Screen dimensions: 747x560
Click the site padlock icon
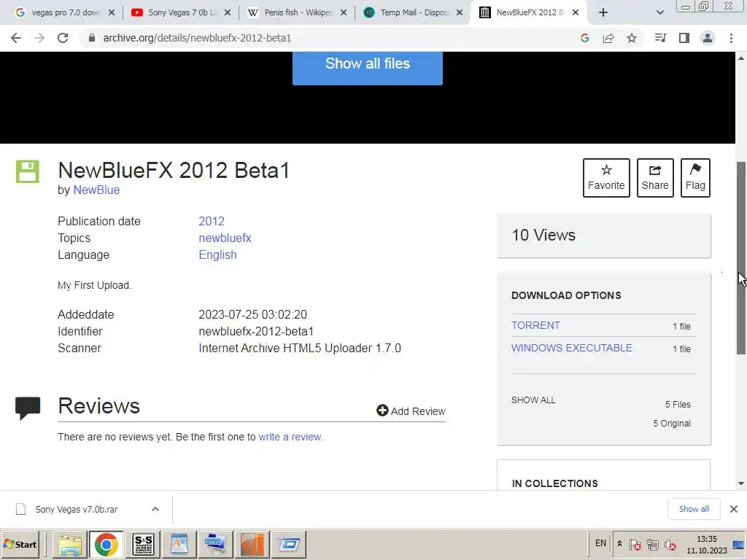coord(92,38)
